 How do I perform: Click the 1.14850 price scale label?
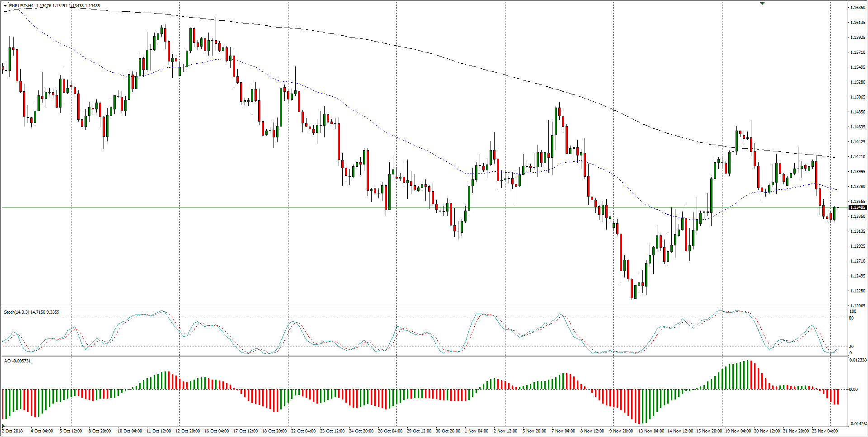click(x=858, y=112)
